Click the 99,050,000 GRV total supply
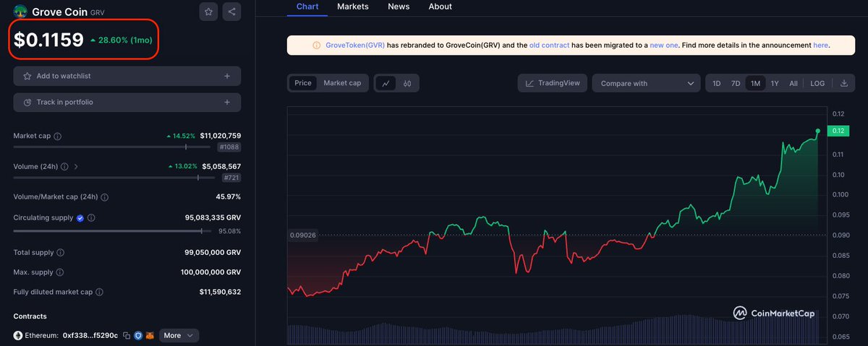The height and width of the screenshot is (346, 868). pyautogui.click(x=213, y=253)
